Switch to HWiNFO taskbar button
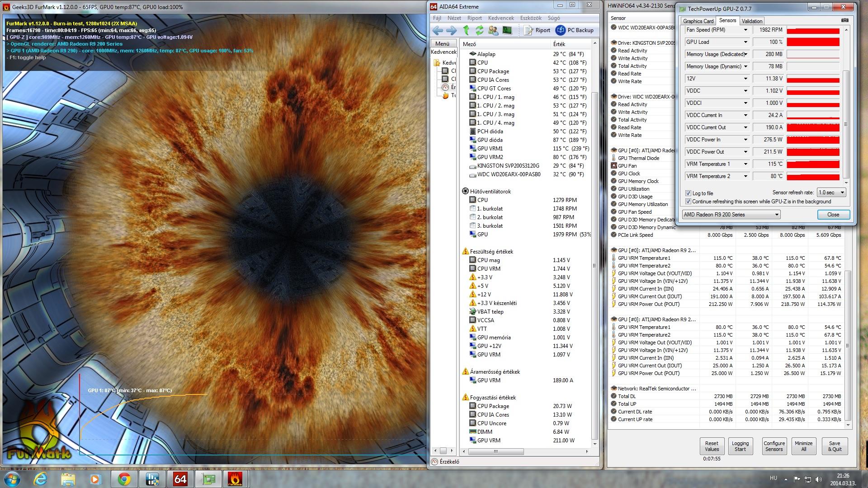The height and width of the screenshot is (488, 868). [152, 479]
